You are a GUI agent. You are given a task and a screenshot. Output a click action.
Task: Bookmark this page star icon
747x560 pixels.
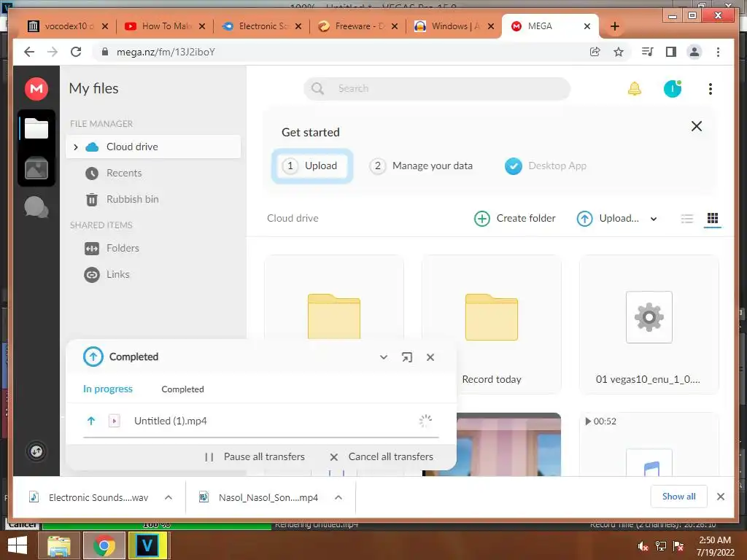619,52
